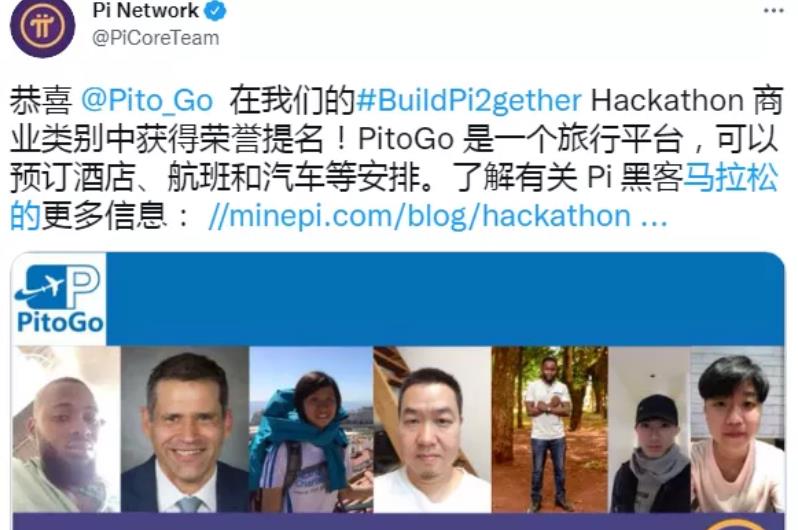798x530 pixels.
Task: Open photo of man in suit and tie
Action: (x=185, y=429)
